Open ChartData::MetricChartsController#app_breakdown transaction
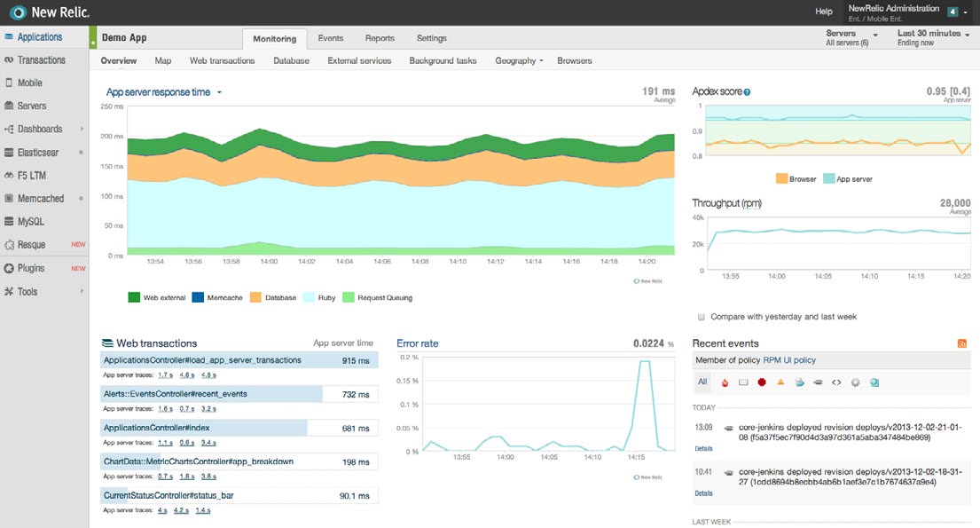 click(198, 461)
